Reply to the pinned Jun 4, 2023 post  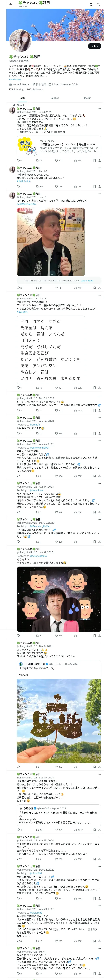point(18,161)
